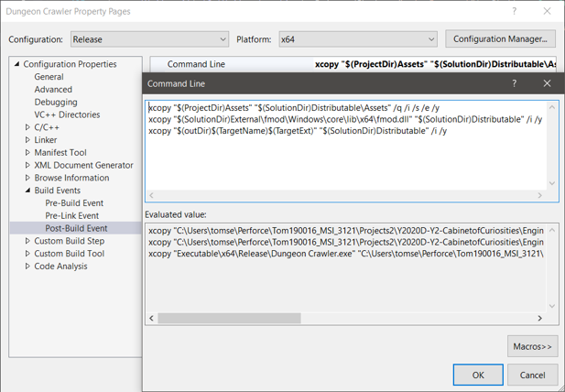Viewport: 565px width, 392px height.
Task: Select Pre-Build Event in the tree
Action: tap(74, 202)
